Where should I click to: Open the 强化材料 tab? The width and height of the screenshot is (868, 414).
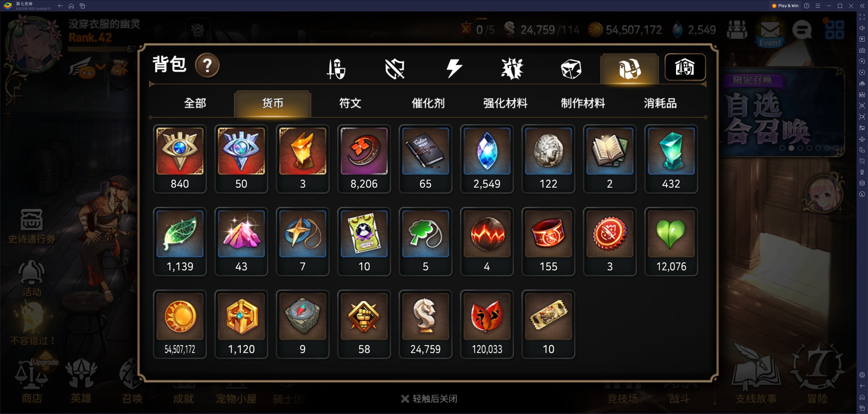point(505,103)
